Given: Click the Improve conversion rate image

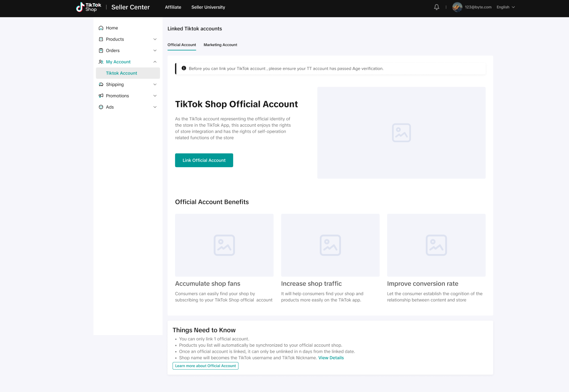Looking at the screenshot, I should pos(436,245).
